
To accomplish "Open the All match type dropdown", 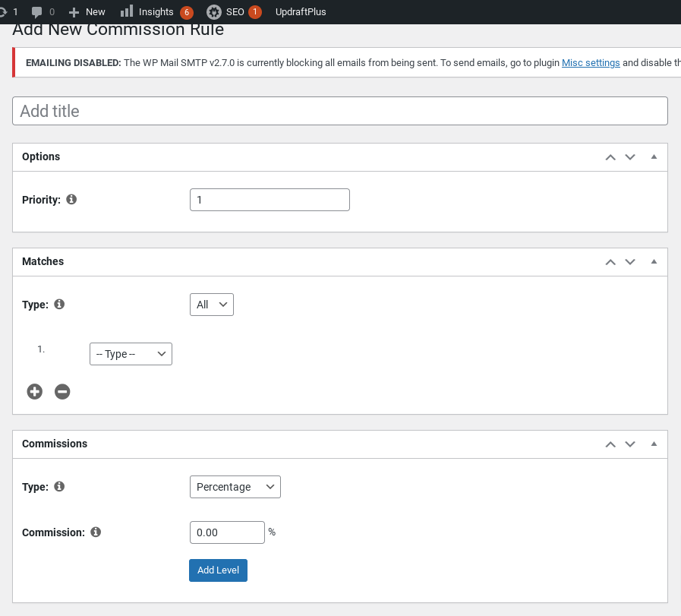I will point(211,304).
